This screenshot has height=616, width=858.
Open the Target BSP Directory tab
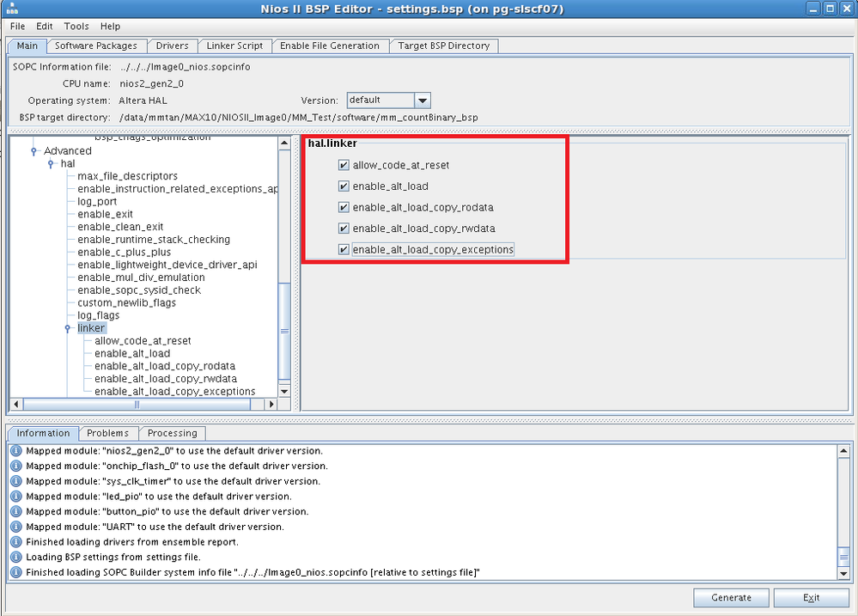(444, 46)
